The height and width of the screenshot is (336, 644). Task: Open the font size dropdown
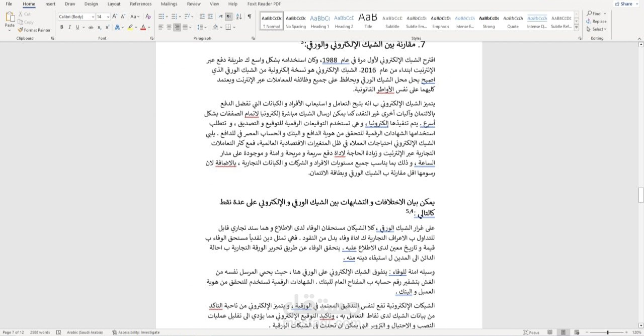[107, 17]
